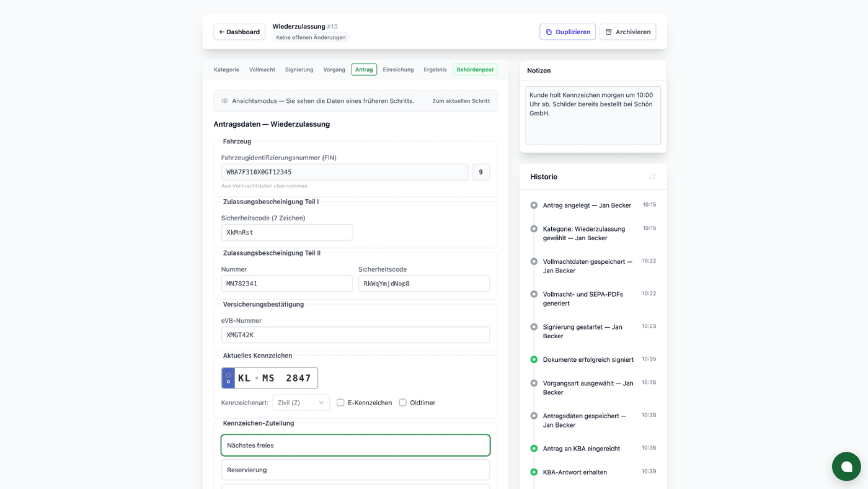868x489 pixels.
Task: Switch to the Signierung tab
Action: 299,70
